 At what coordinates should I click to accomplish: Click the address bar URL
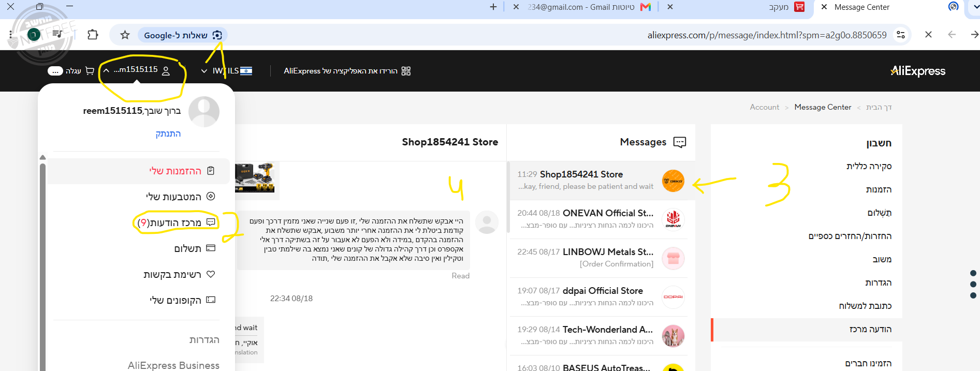click(x=767, y=35)
